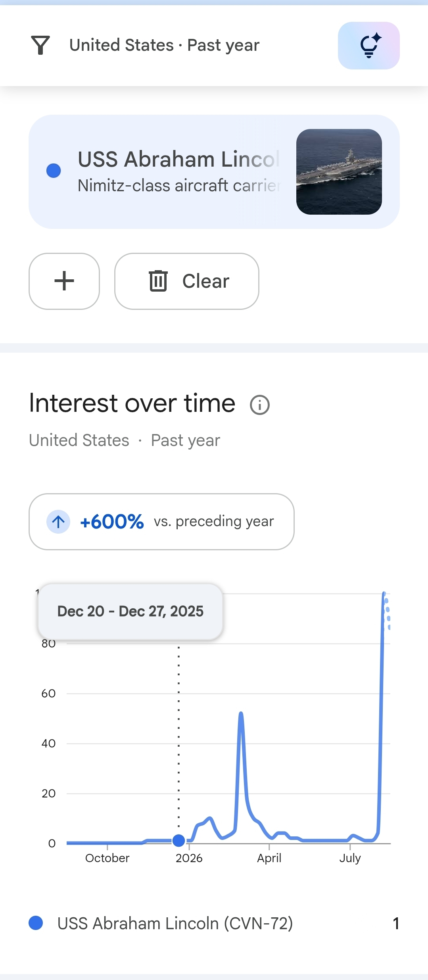428x980 pixels.
Task: Click the aircraft carrier thumbnail image
Action: pos(339,172)
